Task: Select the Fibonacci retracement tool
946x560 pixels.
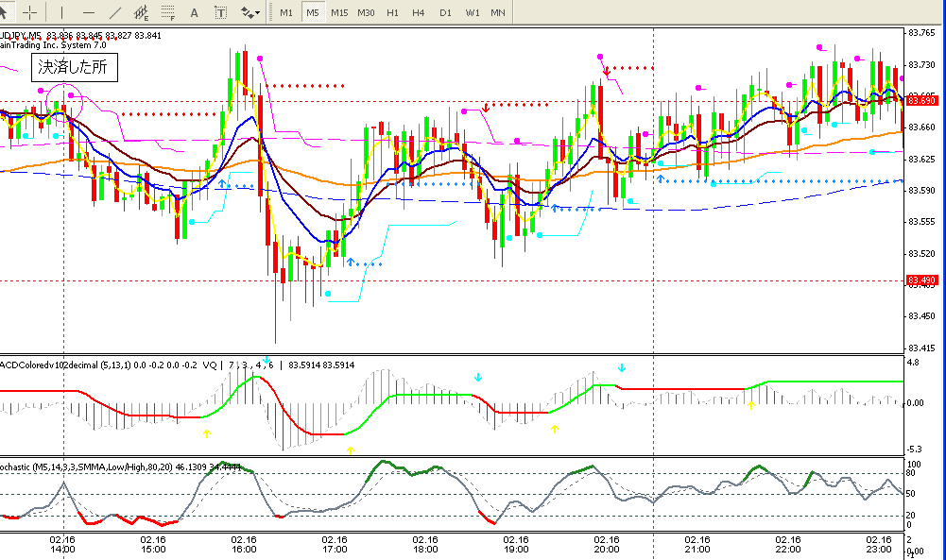Action: pyautogui.click(x=168, y=12)
